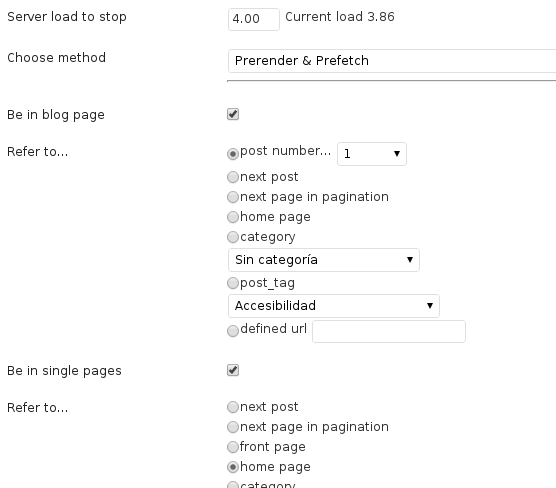
Task: Select category radio under blog page
Action: [x=233, y=237]
